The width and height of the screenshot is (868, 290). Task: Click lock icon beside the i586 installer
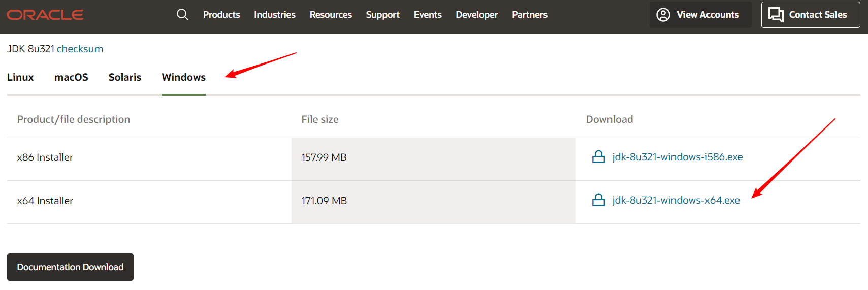tap(598, 157)
